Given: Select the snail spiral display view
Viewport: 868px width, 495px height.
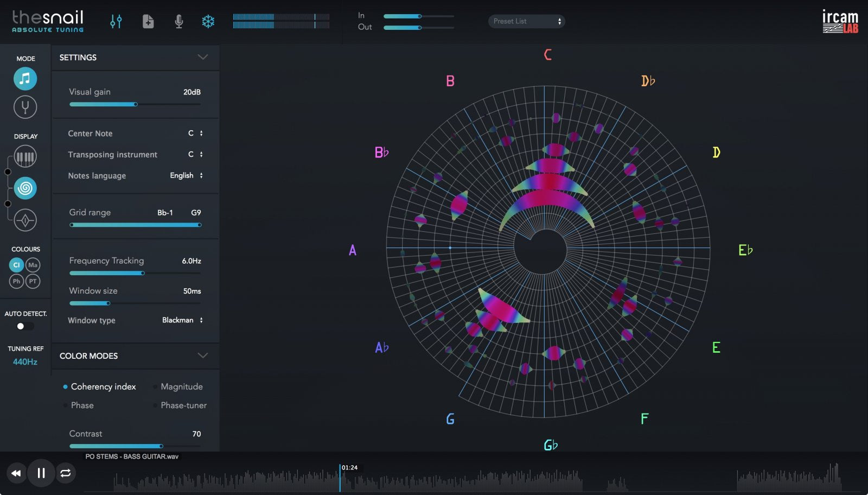Looking at the screenshot, I should (x=25, y=188).
